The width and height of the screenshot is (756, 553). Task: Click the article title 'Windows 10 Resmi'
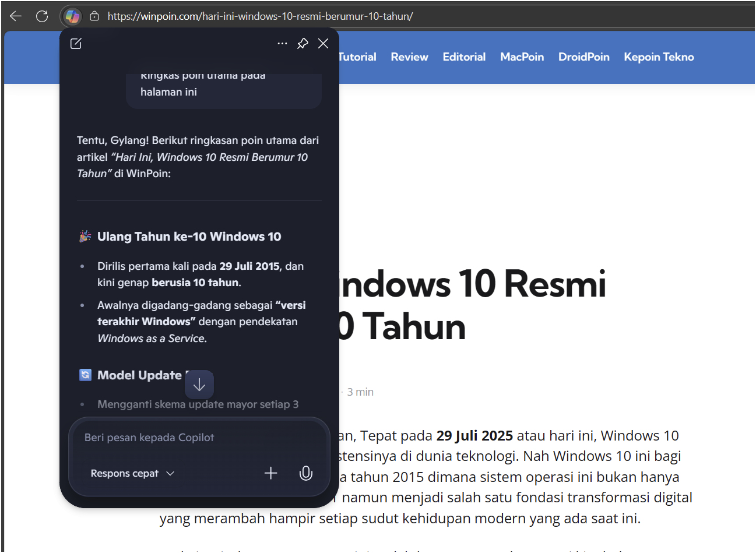(472, 284)
